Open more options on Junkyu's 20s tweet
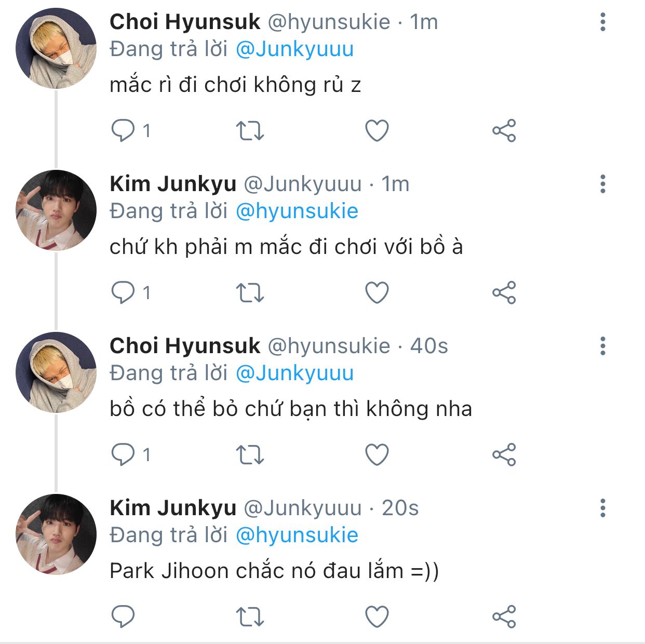The height and width of the screenshot is (644, 645). point(602,508)
